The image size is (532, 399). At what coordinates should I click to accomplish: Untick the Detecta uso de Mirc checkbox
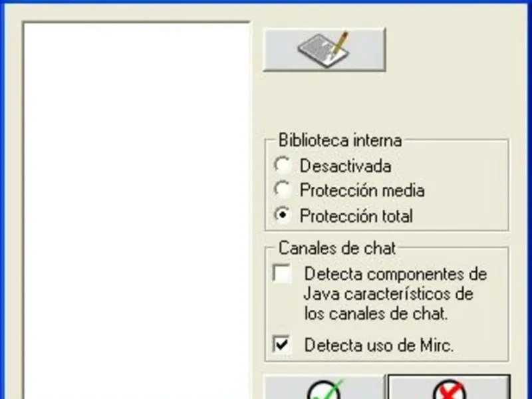pos(281,344)
